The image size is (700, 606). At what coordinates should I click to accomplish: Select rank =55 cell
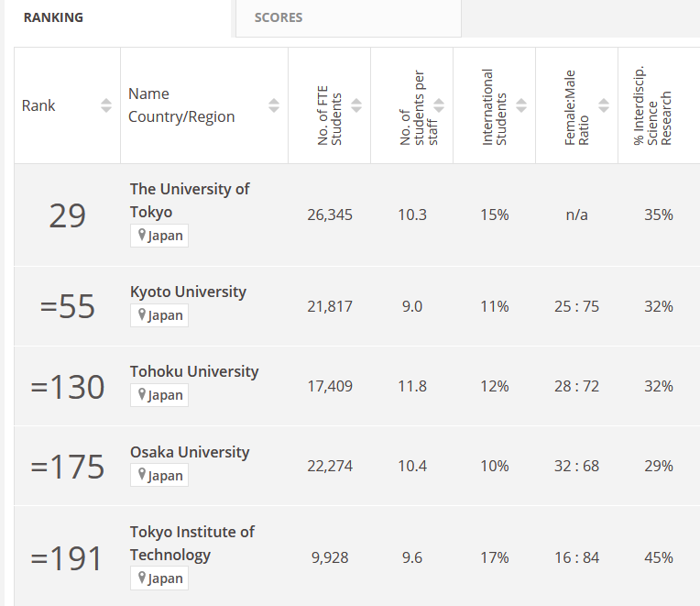[68, 306]
